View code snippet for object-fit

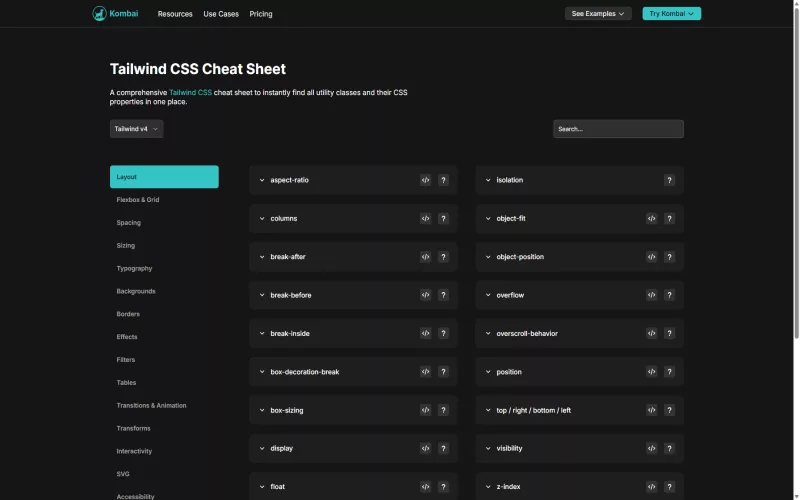click(x=652, y=218)
